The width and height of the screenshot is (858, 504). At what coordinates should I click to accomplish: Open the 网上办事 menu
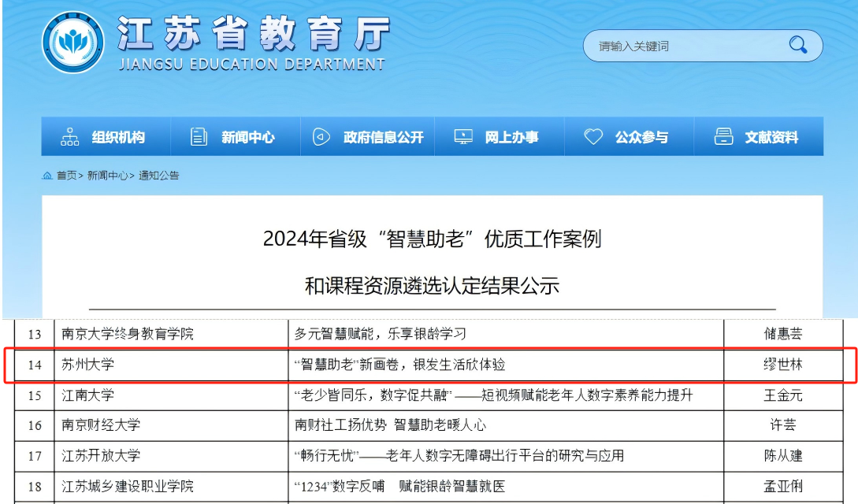point(500,137)
